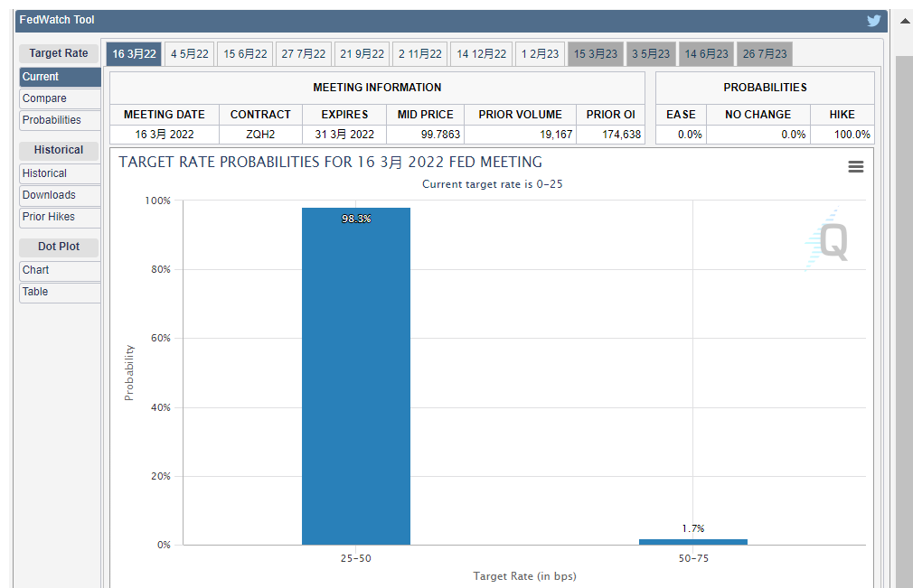Open the Probabilities sidebar item
This screenshot has width=913, height=588.
[60, 120]
